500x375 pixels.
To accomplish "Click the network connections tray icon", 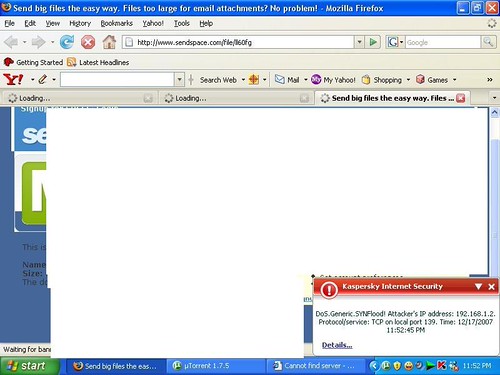I will coord(453,366).
